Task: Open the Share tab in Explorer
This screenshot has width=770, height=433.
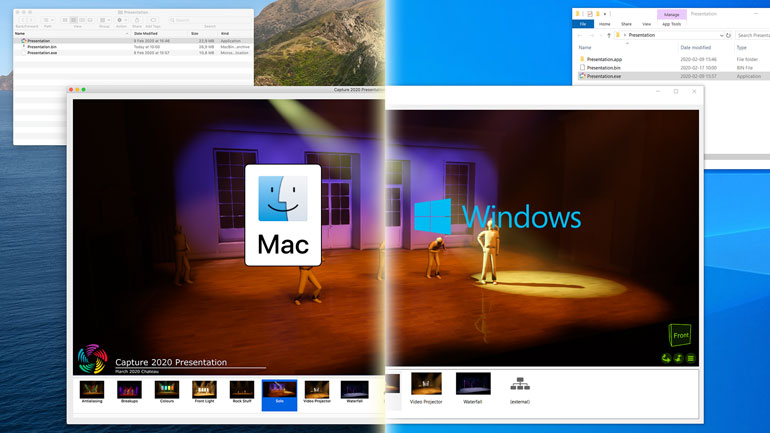Action: pos(626,24)
